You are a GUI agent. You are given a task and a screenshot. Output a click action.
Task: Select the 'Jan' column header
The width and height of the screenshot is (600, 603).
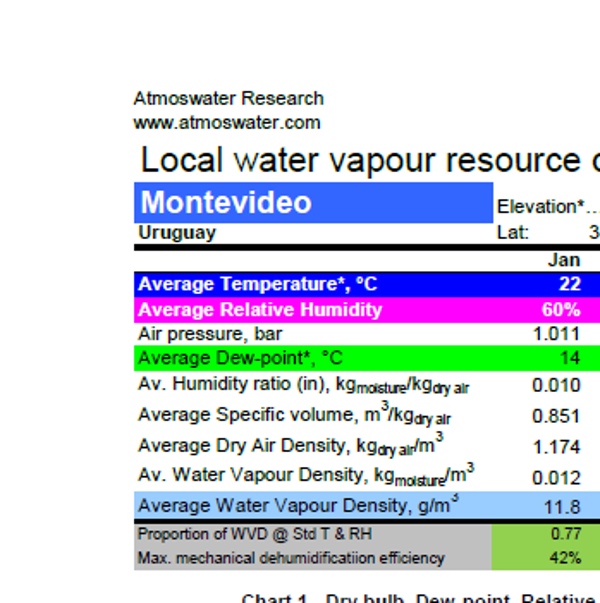pos(564,260)
